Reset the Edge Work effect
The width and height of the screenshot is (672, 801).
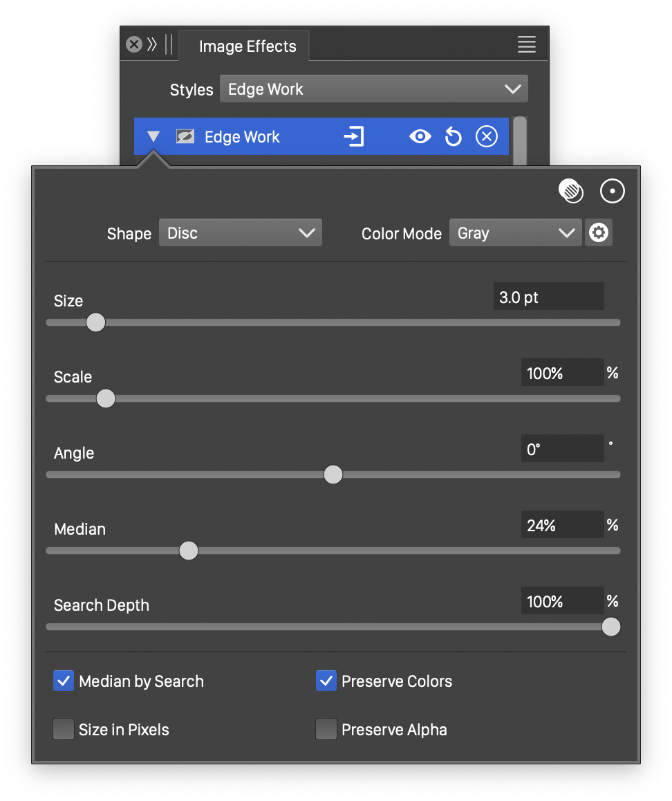[453, 137]
